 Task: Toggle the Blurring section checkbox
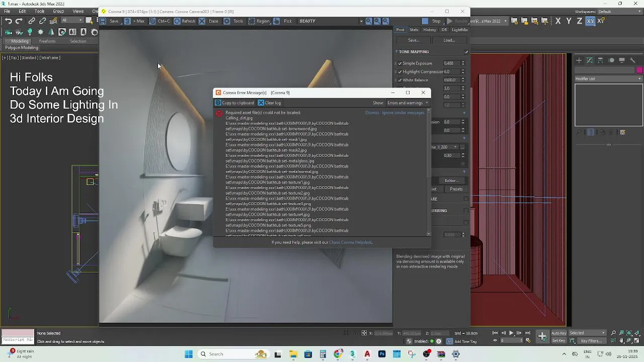tap(466, 211)
